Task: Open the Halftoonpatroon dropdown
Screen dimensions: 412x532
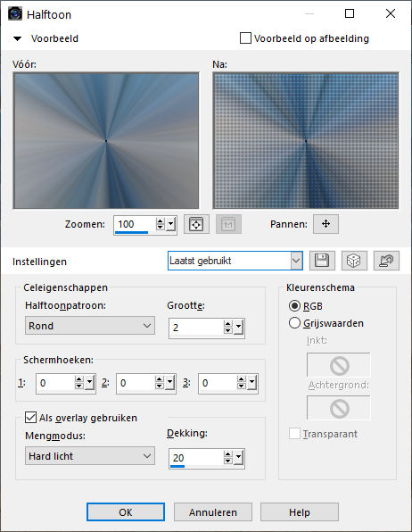Action: 90,326
